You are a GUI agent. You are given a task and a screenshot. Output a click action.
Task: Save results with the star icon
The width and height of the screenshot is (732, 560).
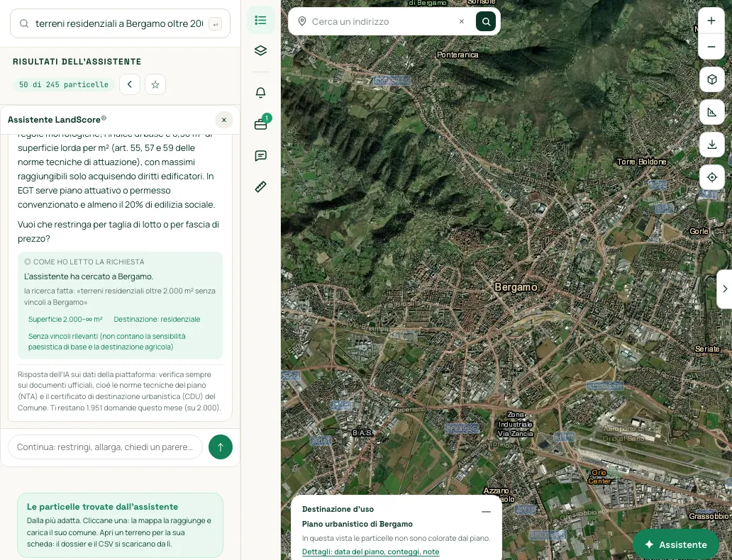pos(155,84)
